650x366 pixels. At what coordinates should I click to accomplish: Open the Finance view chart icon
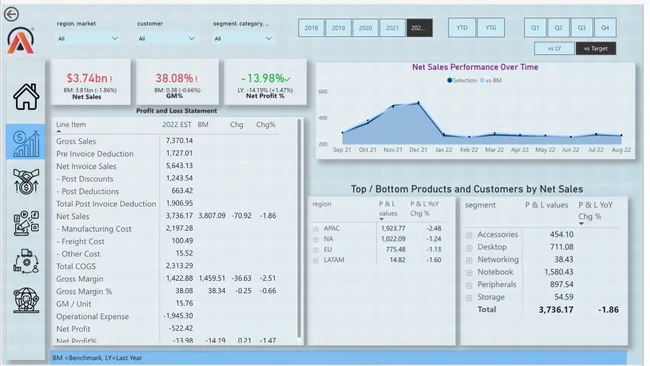pyautogui.click(x=26, y=143)
